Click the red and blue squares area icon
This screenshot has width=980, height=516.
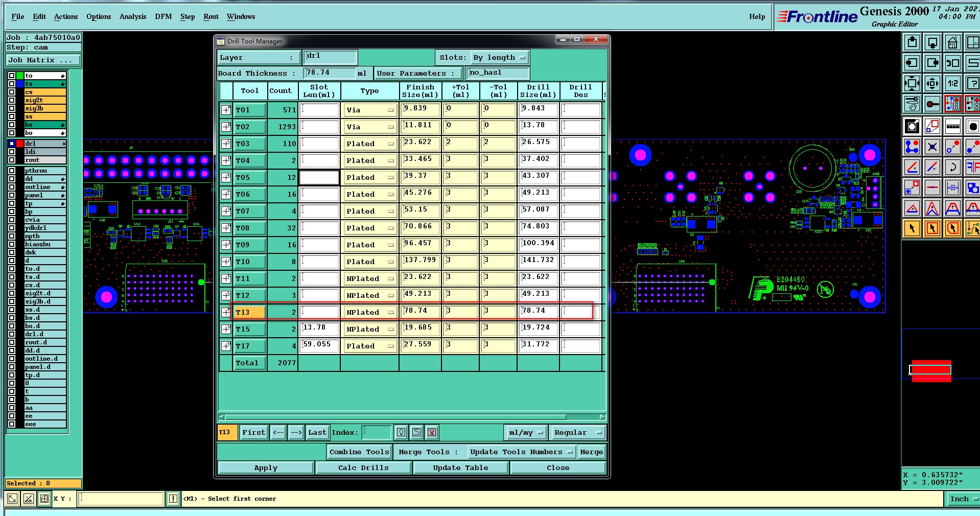pos(932,126)
